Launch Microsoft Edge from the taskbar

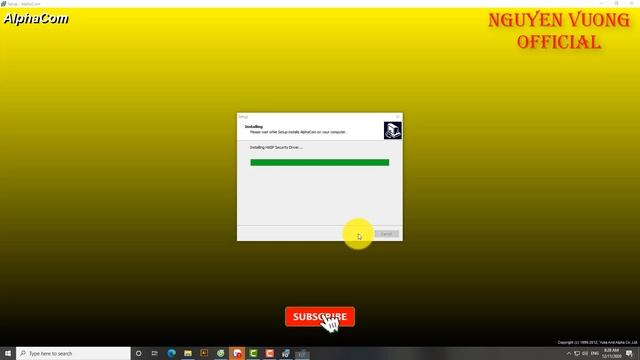[171, 353]
